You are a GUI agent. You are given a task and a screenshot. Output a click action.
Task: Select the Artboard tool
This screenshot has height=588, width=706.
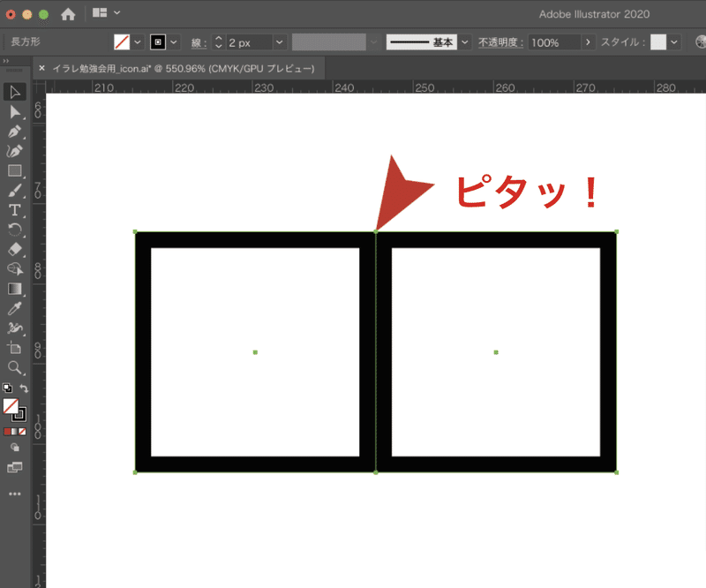click(x=15, y=348)
